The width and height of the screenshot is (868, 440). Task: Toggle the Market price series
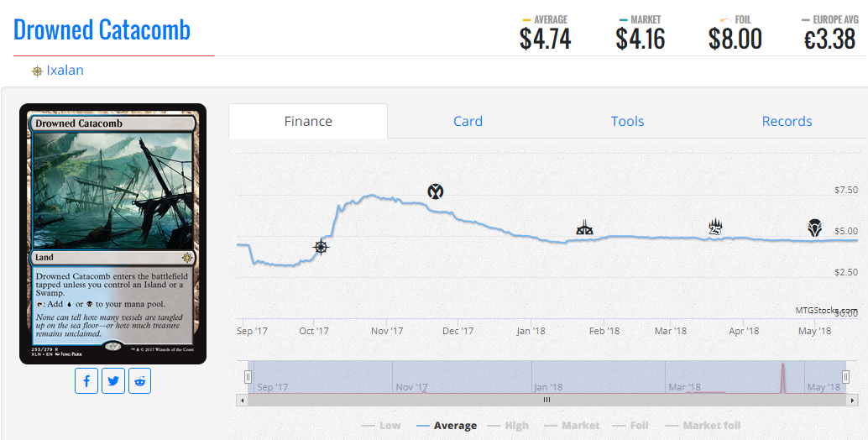pos(572,426)
